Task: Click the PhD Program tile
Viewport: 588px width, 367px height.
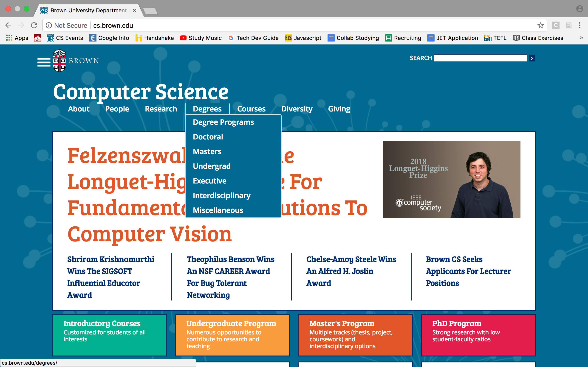Action: click(x=478, y=335)
